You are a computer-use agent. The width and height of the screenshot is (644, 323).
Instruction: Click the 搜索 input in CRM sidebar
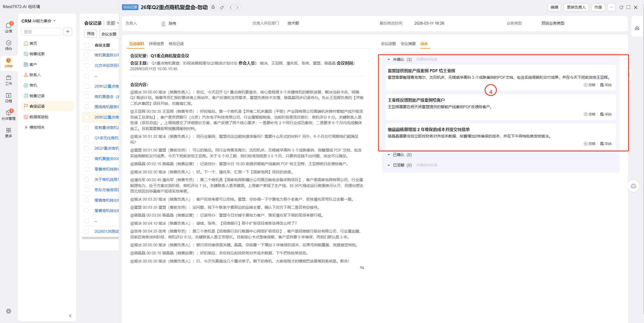[x=41, y=32]
